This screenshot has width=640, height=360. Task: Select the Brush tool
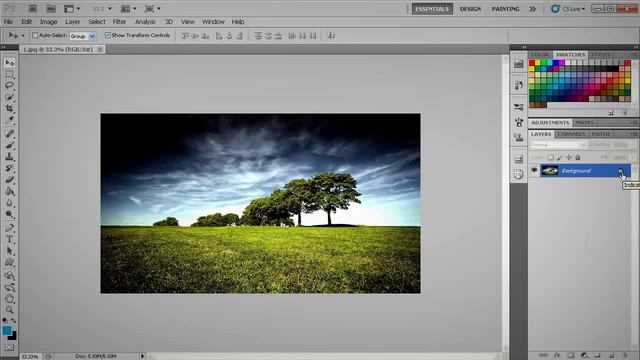pyautogui.click(x=9, y=145)
